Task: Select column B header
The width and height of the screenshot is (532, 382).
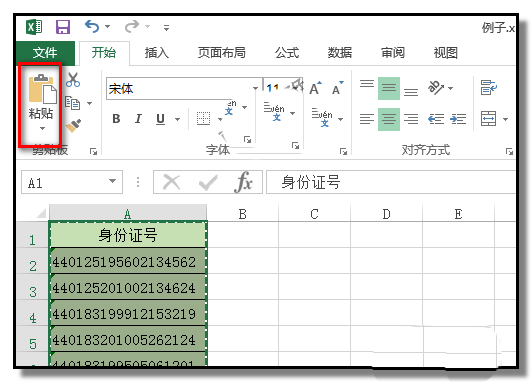Action: [x=242, y=214]
